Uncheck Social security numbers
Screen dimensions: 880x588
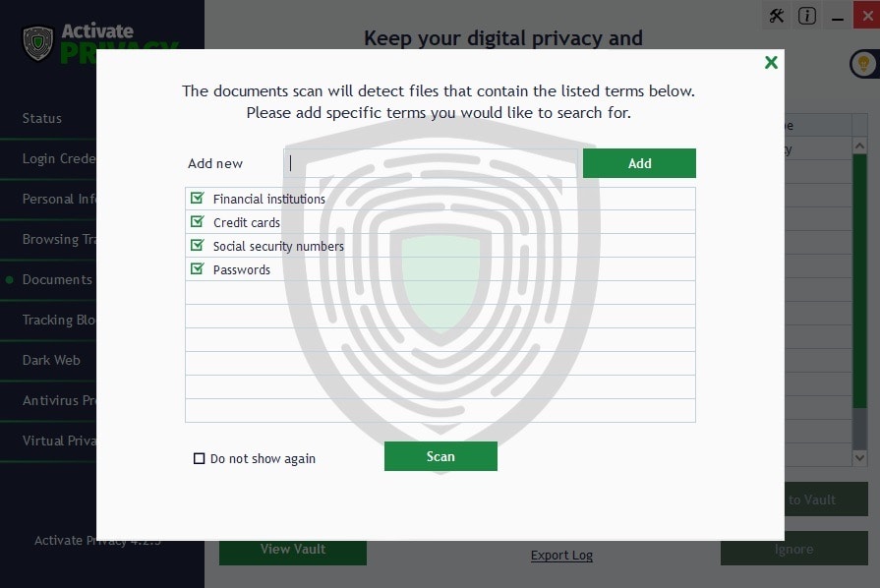196,245
